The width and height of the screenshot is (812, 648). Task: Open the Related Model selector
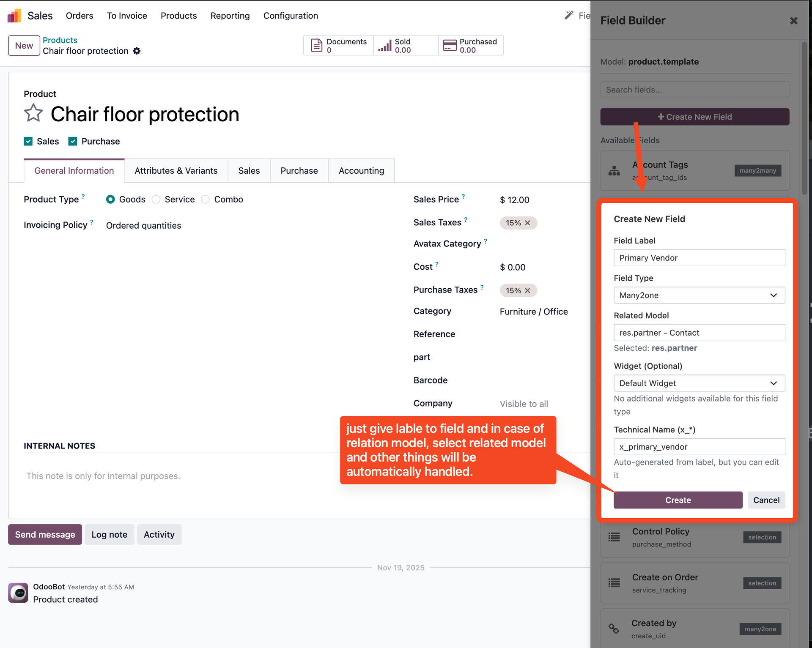tap(699, 333)
